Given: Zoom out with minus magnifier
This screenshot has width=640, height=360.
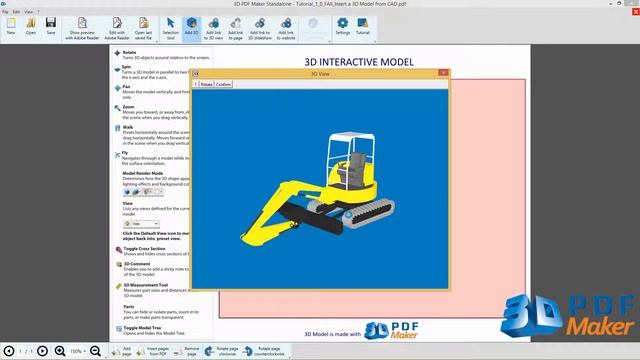Looking at the screenshot, I should tap(96, 351).
